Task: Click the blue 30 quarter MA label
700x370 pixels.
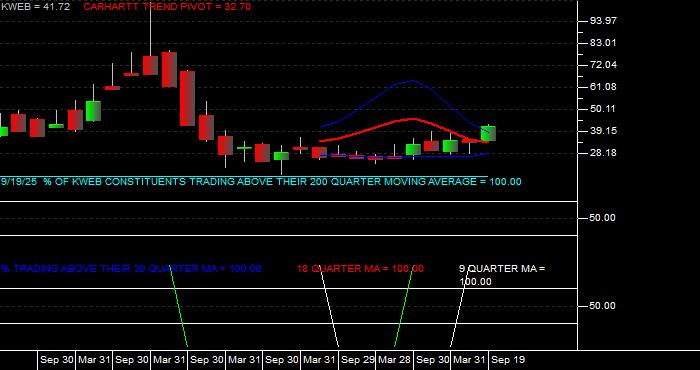Action: 131,269
